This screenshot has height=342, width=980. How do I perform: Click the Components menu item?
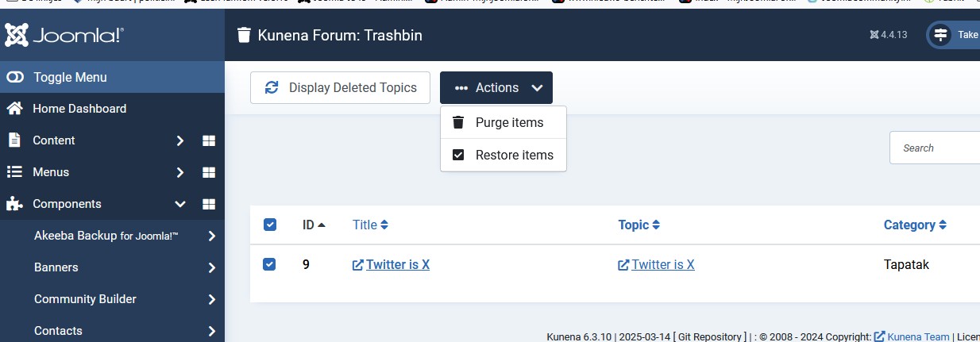(67, 204)
